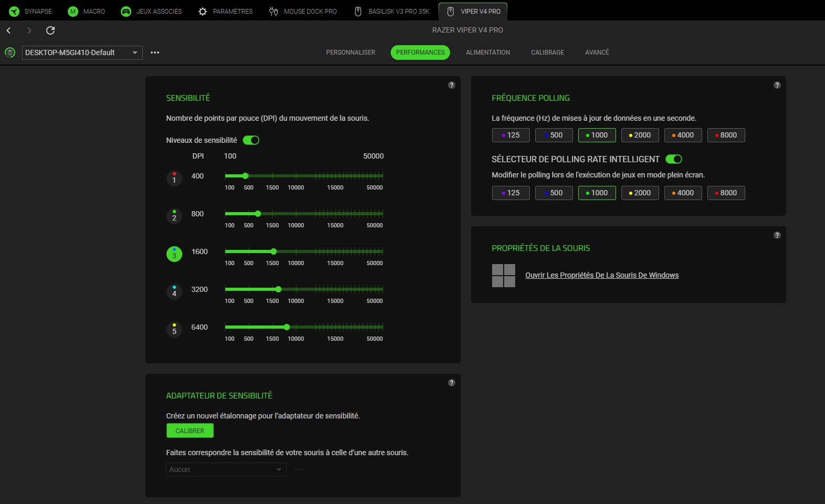Go back using the left arrow icon
Screen dimensions: 825x504
[x=9, y=30]
